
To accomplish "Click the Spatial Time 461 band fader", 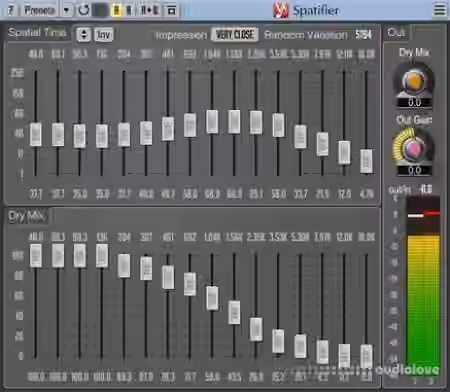I will pyautogui.click(x=168, y=128).
